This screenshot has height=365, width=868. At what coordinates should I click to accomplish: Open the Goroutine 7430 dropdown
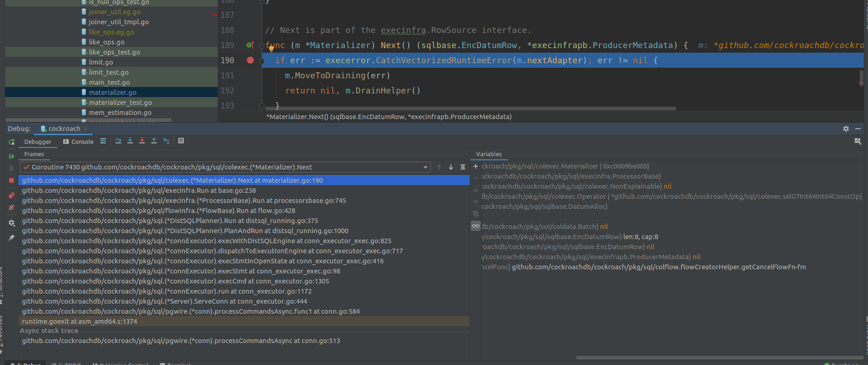point(225,167)
